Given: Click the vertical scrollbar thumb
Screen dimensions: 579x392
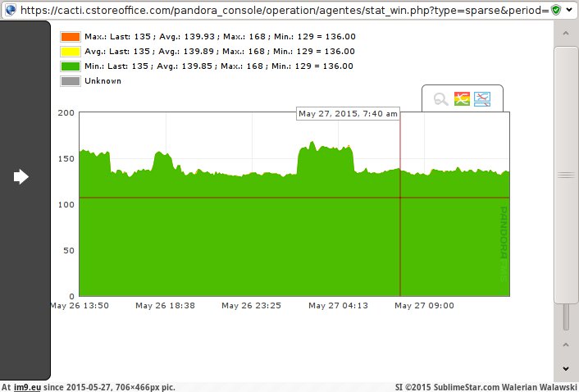Looking at the screenshot, I should point(566,175).
